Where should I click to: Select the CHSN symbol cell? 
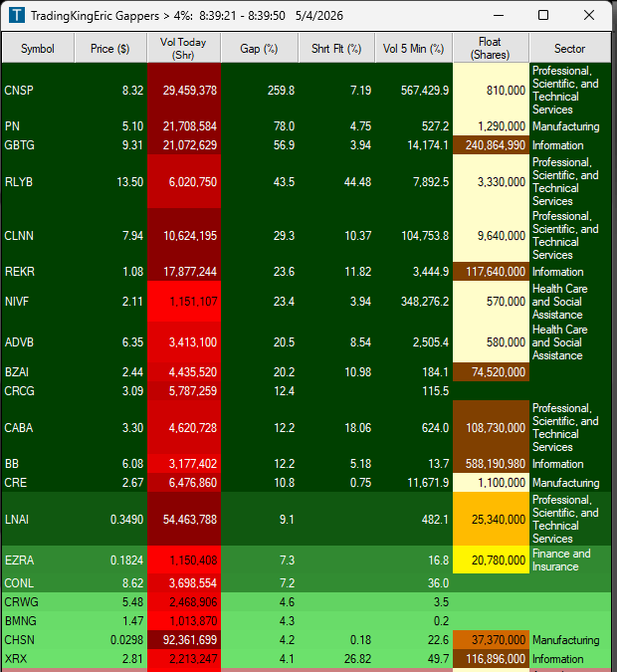pos(38,639)
